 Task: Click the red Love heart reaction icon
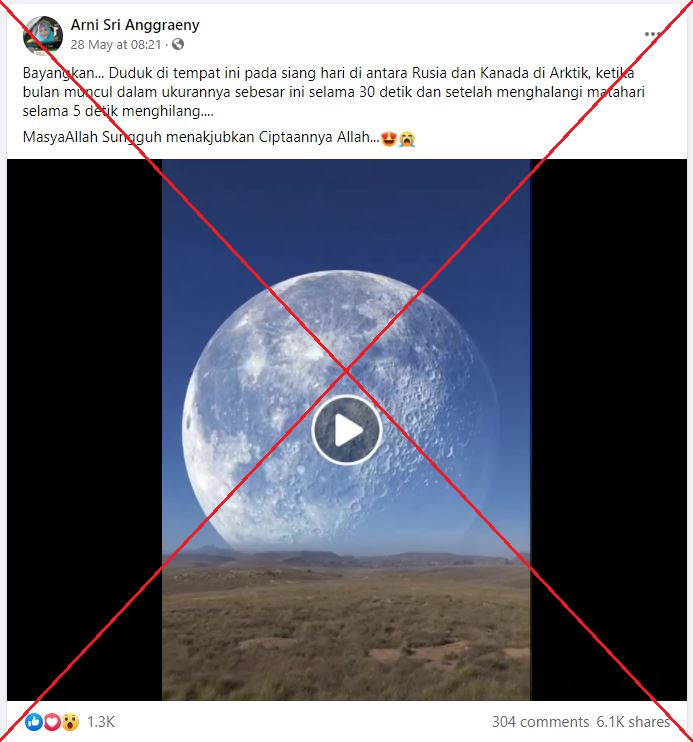click(x=52, y=722)
